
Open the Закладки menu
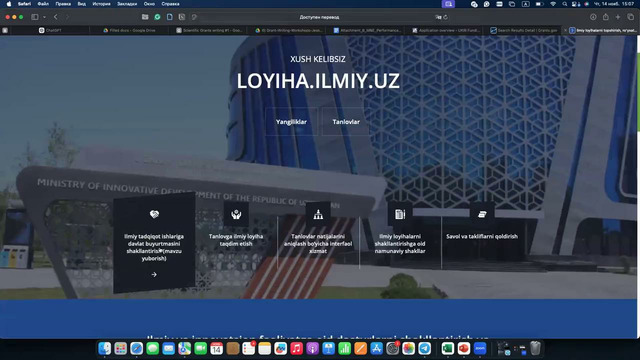click(127, 4)
